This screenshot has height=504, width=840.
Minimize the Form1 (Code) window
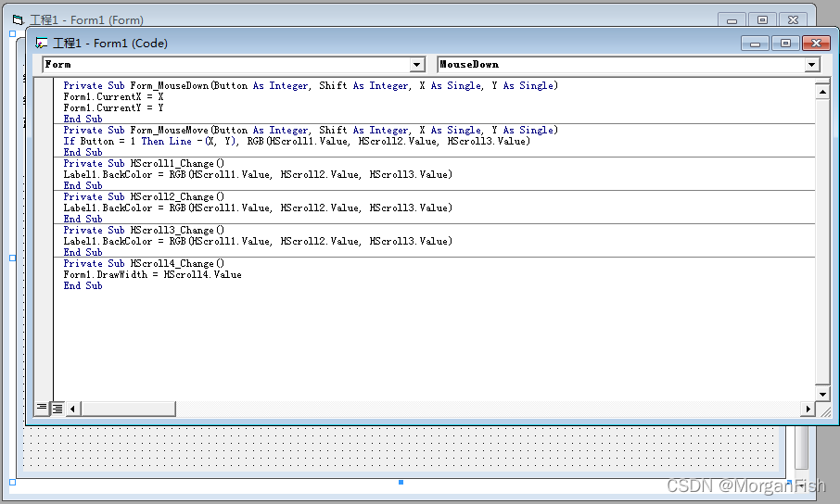coord(755,44)
